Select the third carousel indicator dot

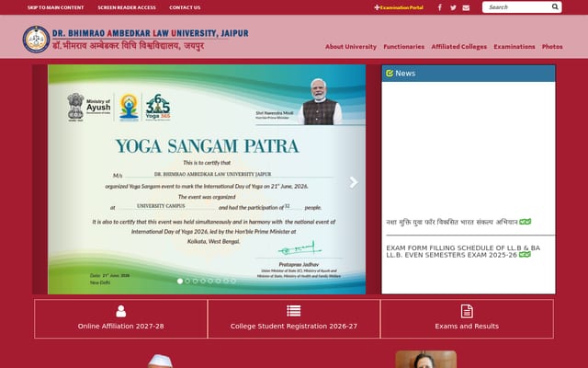pyautogui.click(x=195, y=281)
